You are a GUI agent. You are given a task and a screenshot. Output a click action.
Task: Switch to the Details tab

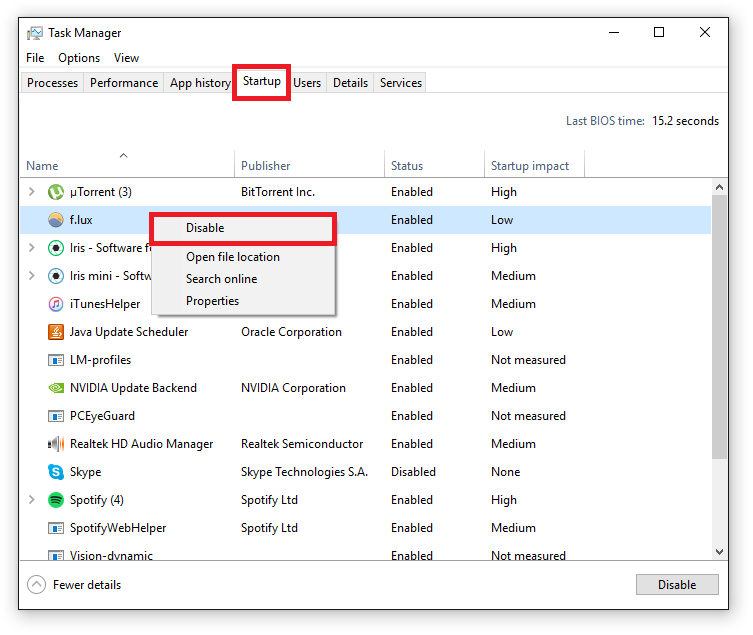351,83
